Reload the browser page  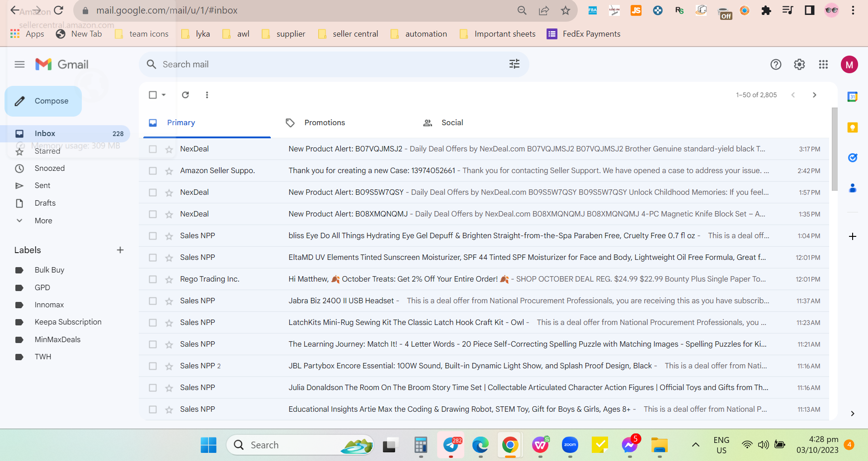click(x=58, y=10)
